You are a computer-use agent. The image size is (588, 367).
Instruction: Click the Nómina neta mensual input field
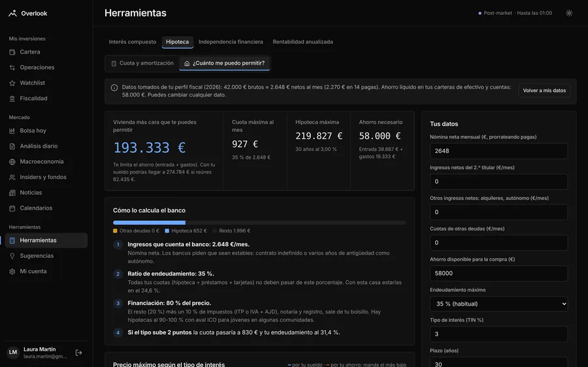(x=498, y=151)
